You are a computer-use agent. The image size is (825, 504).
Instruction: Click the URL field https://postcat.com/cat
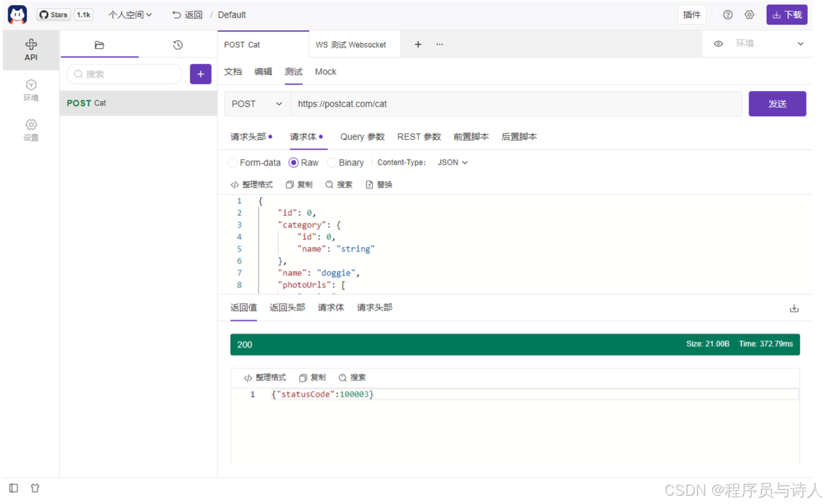(516, 104)
